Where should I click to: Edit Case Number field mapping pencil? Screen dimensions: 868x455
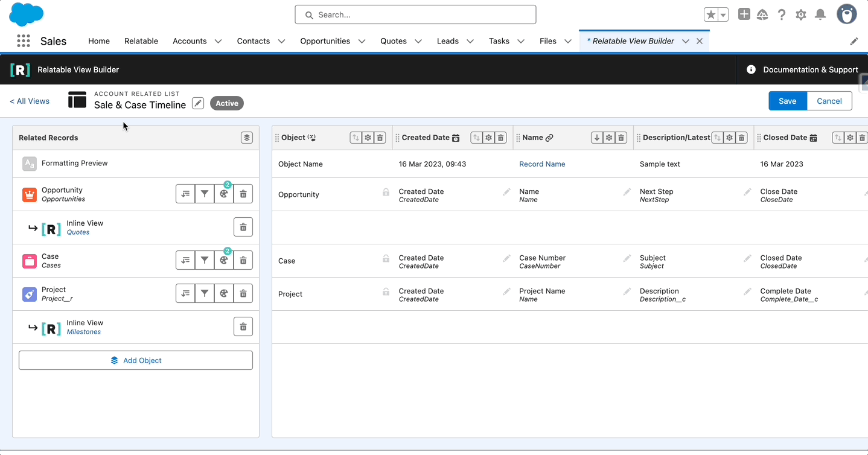point(627,258)
